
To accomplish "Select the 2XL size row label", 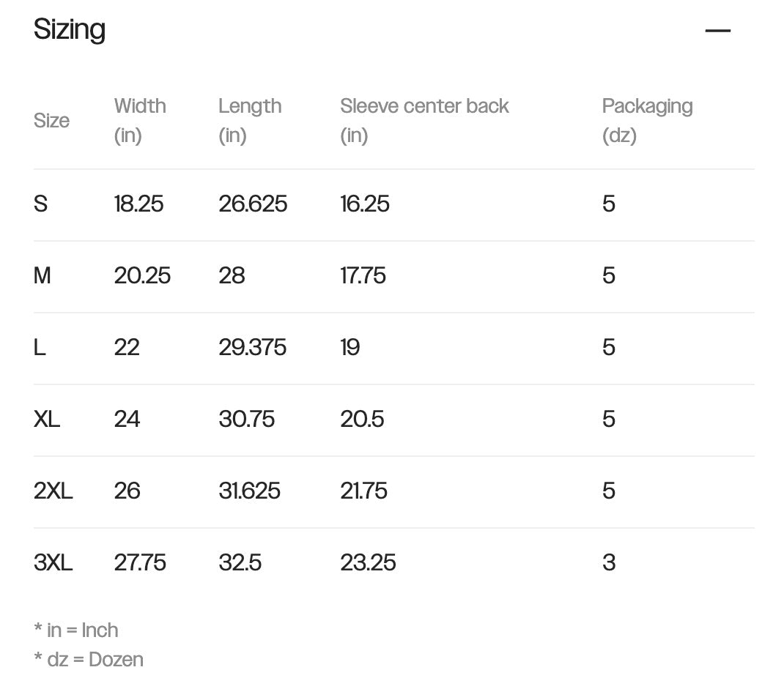I will point(53,491).
